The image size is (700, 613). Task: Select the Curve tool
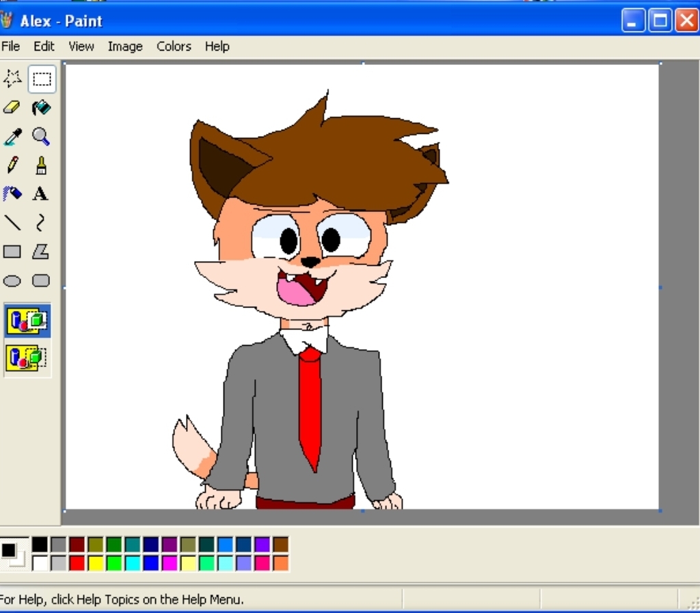tap(41, 223)
